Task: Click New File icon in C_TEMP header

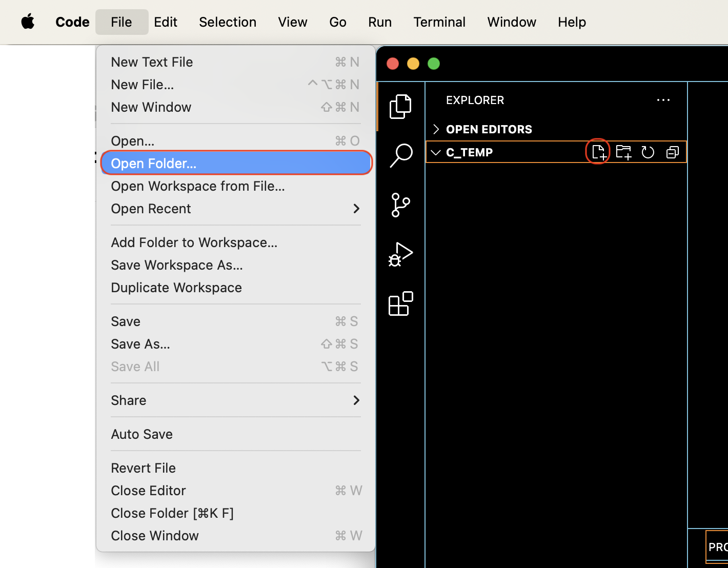Action: tap(598, 152)
